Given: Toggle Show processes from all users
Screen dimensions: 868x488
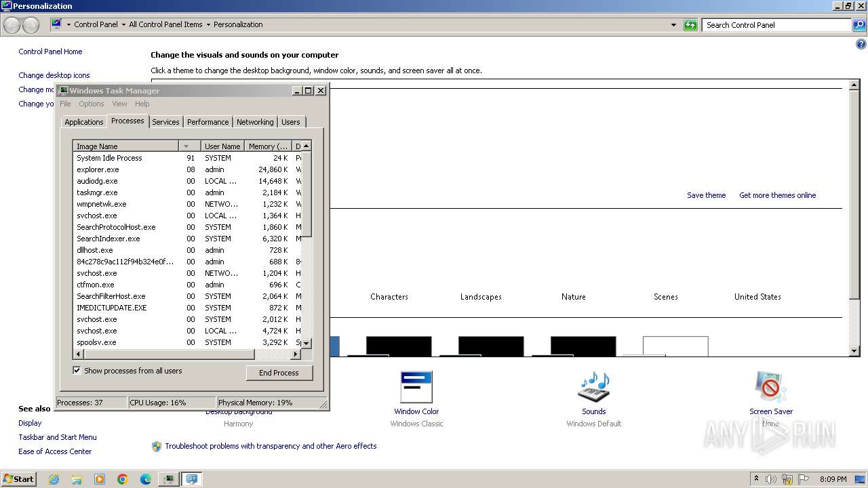Looking at the screenshot, I should (x=77, y=370).
